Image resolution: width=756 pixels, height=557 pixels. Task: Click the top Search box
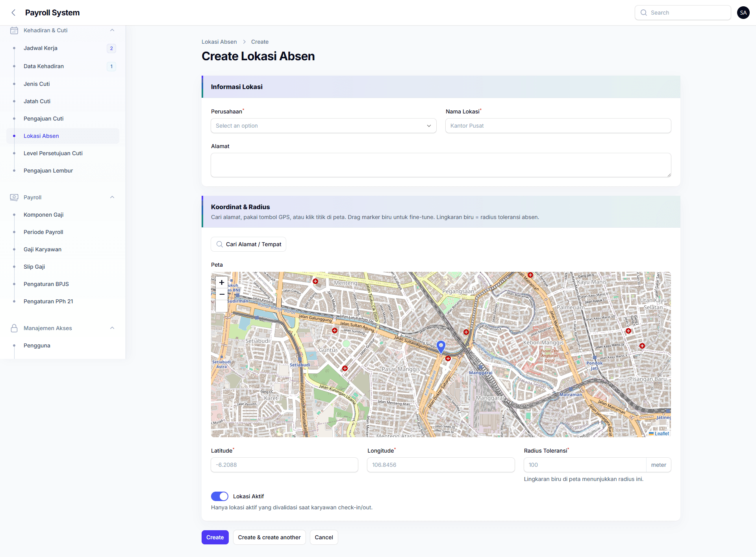[x=683, y=13]
